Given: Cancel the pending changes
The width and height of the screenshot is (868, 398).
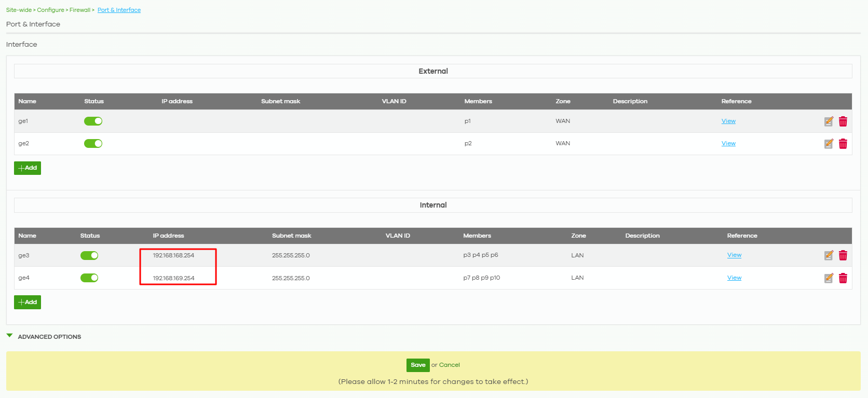Looking at the screenshot, I should [450, 365].
